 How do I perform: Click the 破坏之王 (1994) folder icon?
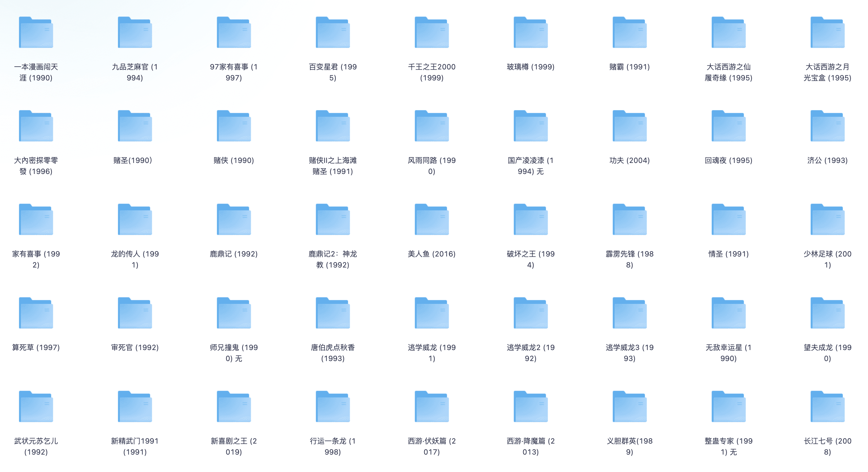(531, 219)
